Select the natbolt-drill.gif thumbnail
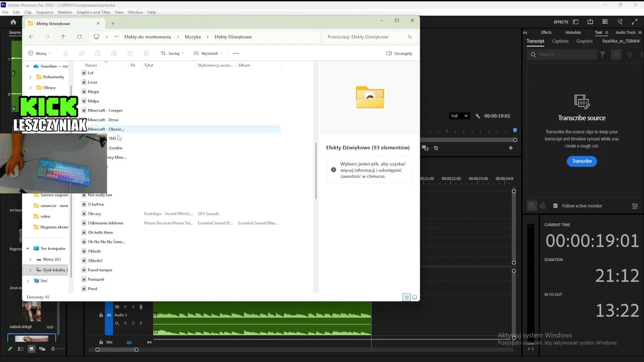The width and height of the screenshot is (644, 362). pyautogui.click(x=31, y=312)
